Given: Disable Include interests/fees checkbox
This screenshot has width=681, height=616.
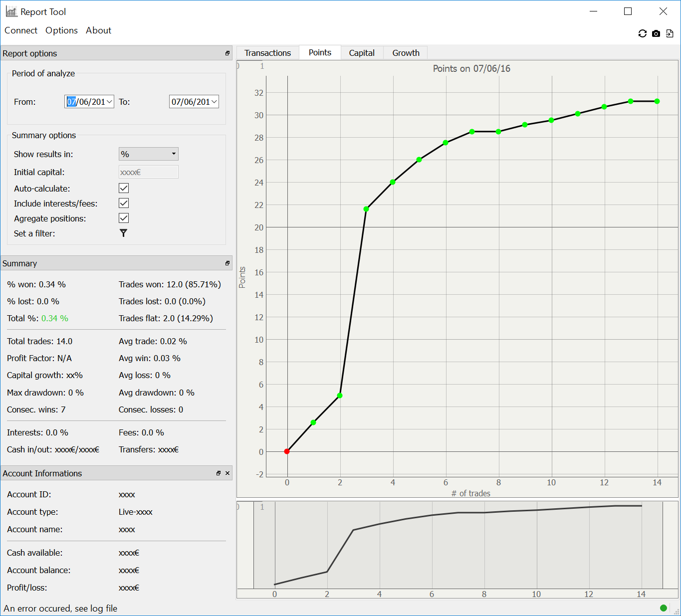Looking at the screenshot, I should (124, 203).
